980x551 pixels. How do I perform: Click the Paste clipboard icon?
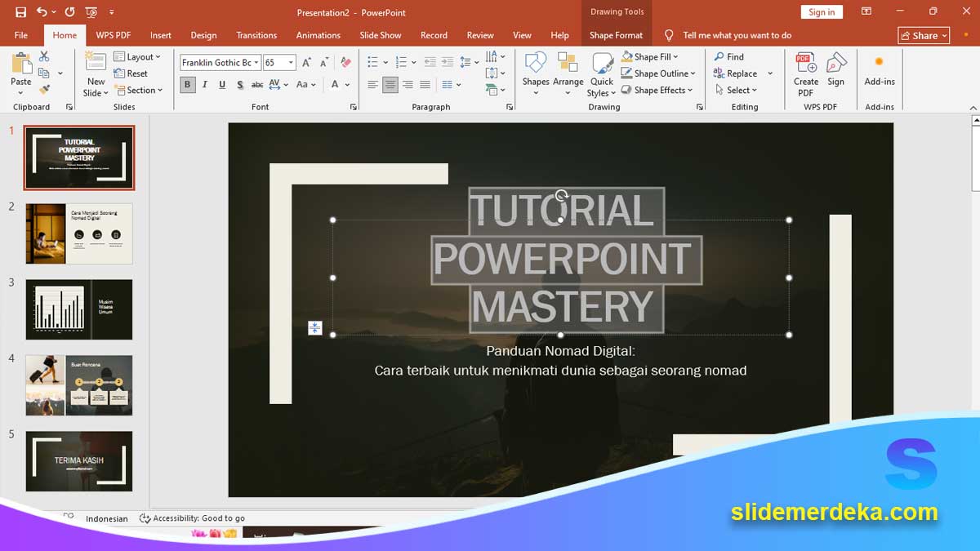(21, 64)
